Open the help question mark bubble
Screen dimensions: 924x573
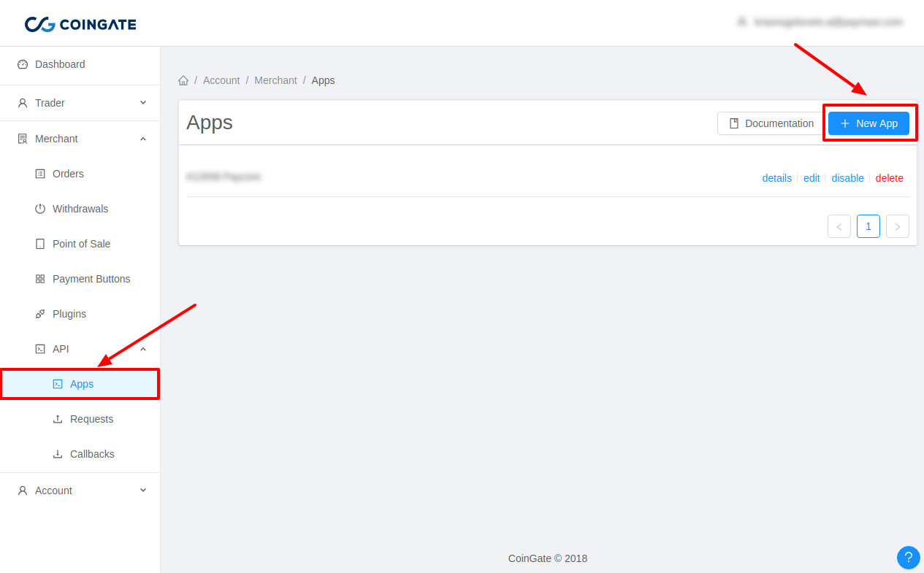click(x=908, y=558)
